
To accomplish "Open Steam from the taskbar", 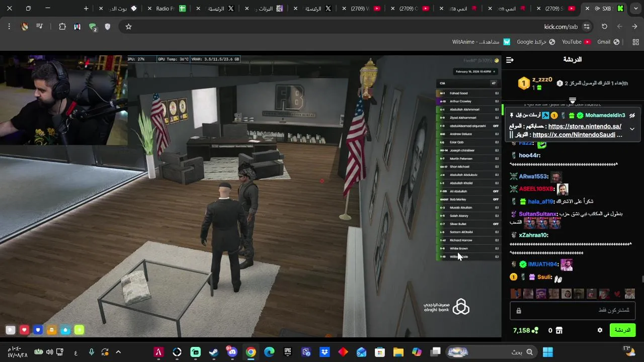I will (214, 352).
